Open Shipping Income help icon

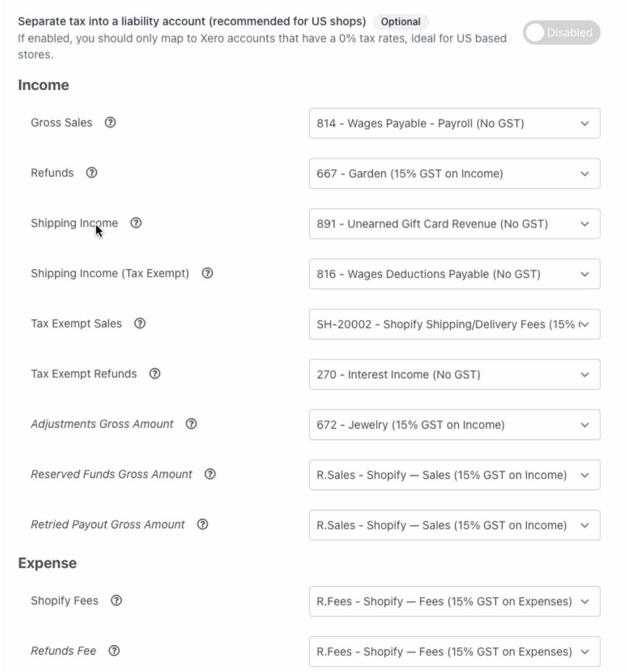tap(136, 223)
